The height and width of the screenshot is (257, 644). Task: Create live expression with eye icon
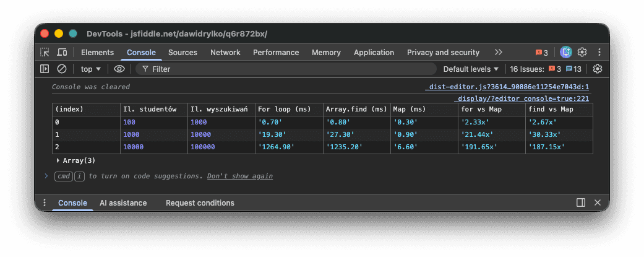[x=119, y=69]
